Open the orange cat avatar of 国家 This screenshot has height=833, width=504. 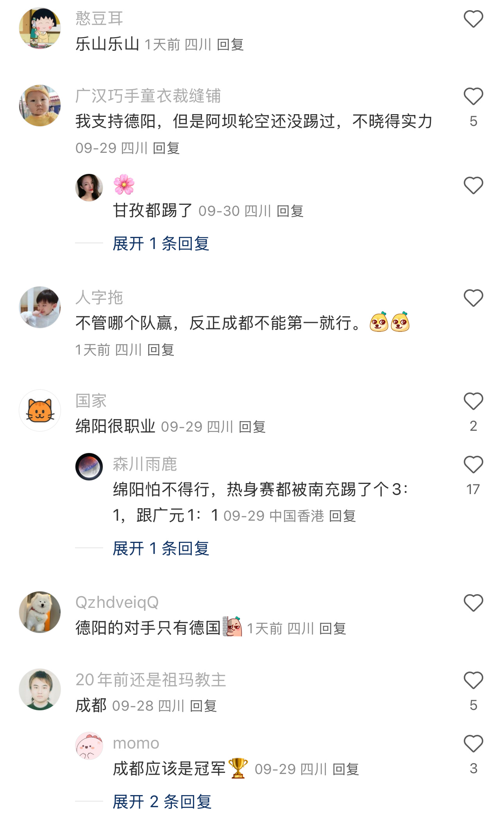click(x=40, y=410)
